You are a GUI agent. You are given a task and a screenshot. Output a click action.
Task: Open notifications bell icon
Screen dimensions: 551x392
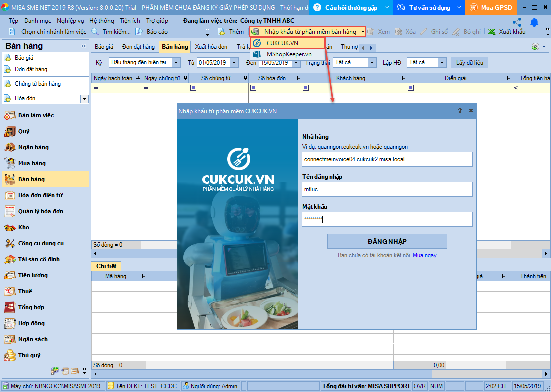[x=534, y=23]
